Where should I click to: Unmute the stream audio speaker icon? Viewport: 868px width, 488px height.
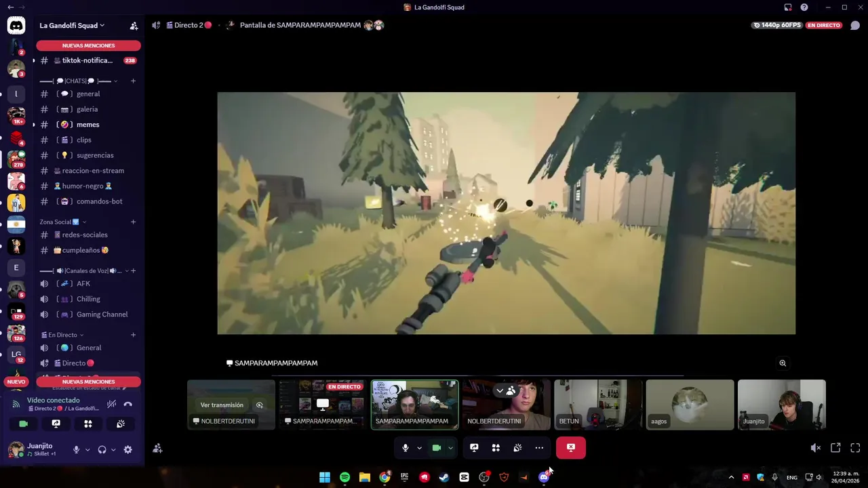[x=816, y=448]
